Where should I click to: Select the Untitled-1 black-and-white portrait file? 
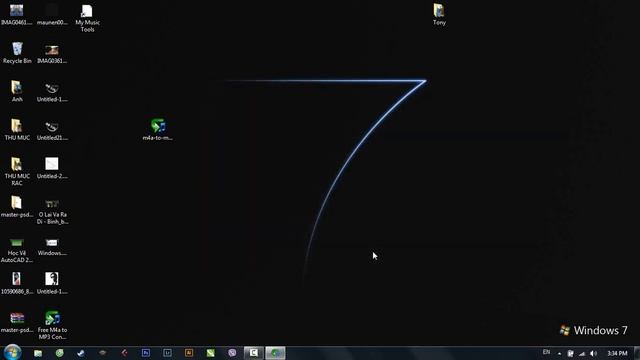(52, 283)
